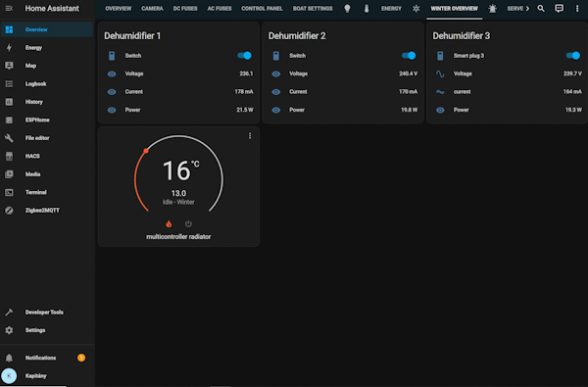Switch to the light bulb icon view tab
The height and width of the screenshot is (387, 588).
347,9
